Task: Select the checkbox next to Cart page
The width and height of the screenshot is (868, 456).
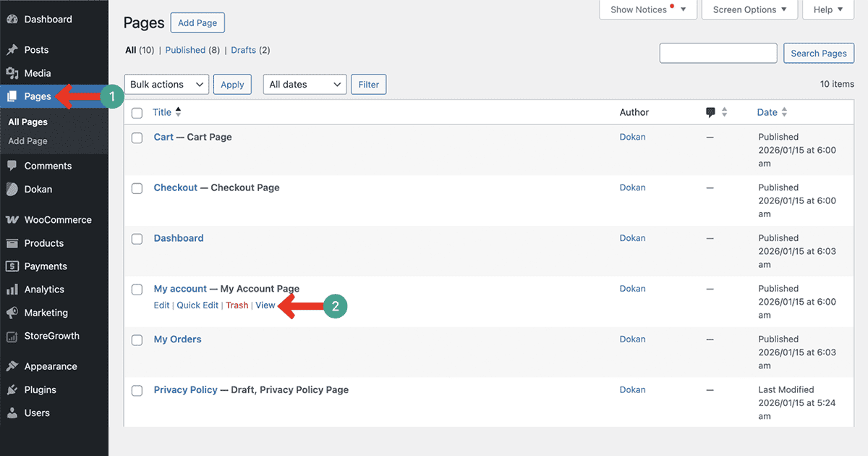Action: (x=137, y=138)
